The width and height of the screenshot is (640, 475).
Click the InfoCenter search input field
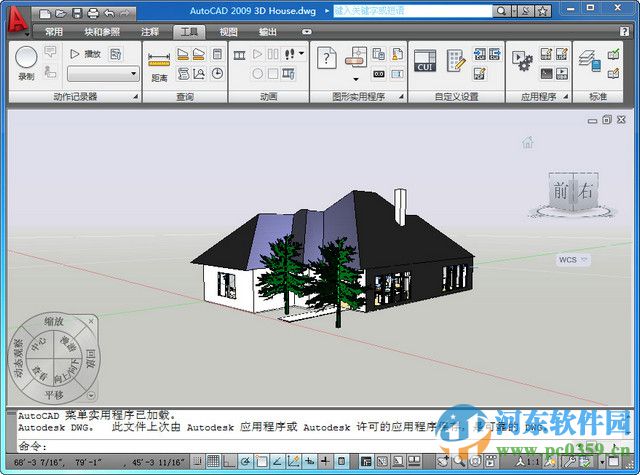[413, 11]
